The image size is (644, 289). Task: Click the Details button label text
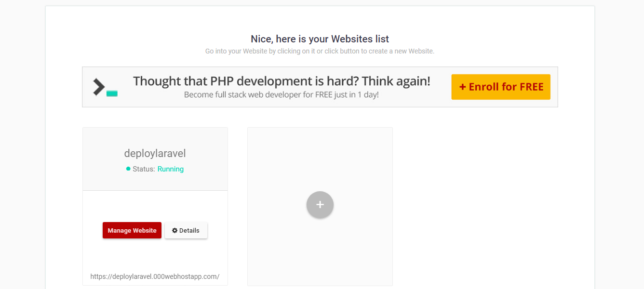pos(189,230)
